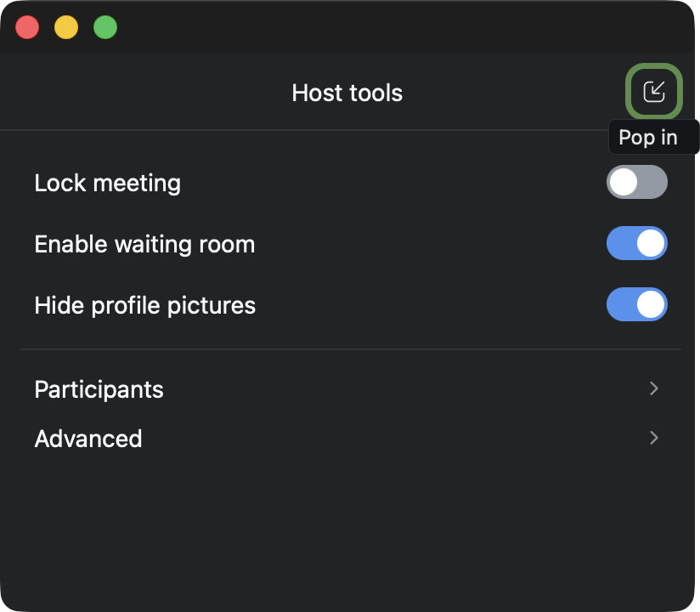Click the Host tools header title
This screenshot has height=612, width=700.
pyautogui.click(x=347, y=93)
